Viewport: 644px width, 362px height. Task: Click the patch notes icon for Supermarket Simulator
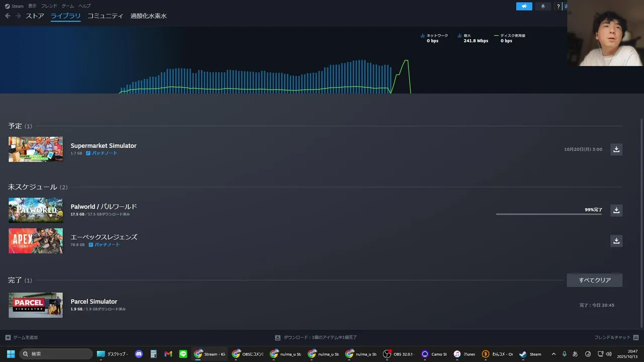[x=88, y=153]
